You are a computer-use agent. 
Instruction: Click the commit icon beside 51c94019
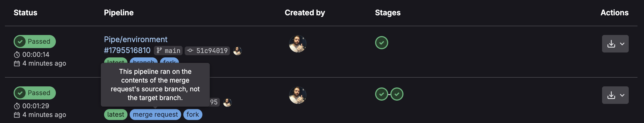tap(190, 51)
